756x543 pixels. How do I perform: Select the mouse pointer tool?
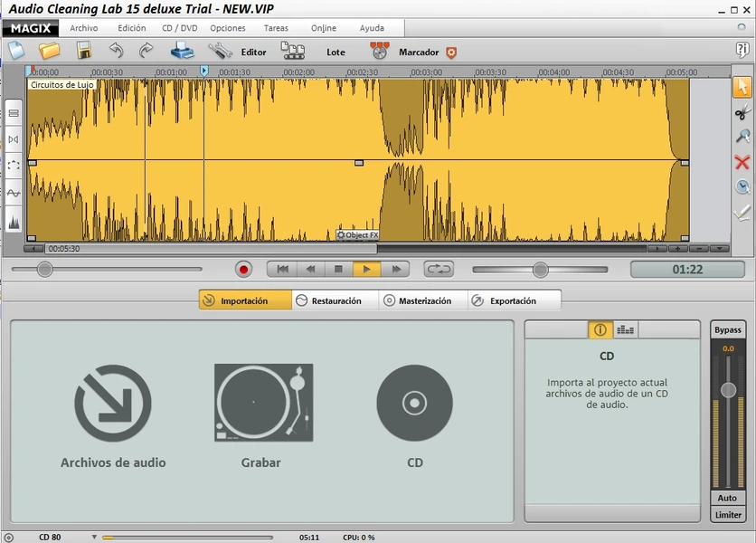coord(742,88)
